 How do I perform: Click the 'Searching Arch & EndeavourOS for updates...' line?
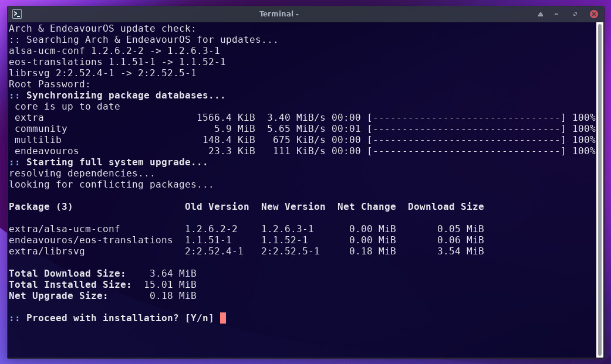coord(152,40)
